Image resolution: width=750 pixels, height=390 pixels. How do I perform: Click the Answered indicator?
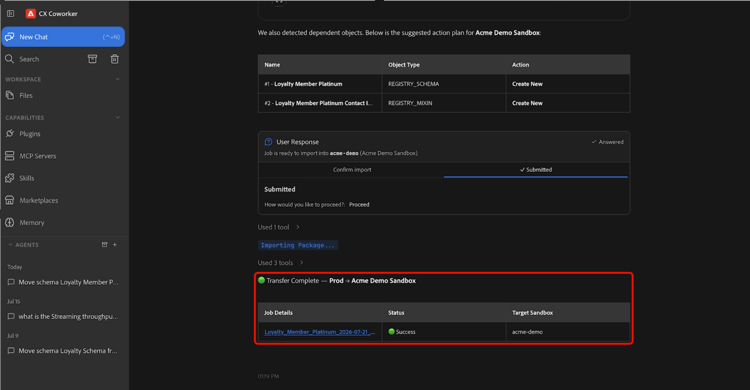coord(607,142)
